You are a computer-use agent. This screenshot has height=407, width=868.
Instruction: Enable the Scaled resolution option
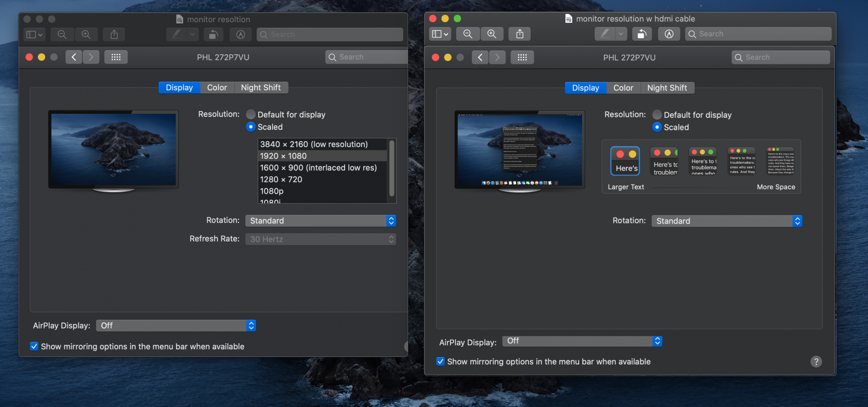(x=251, y=127)
